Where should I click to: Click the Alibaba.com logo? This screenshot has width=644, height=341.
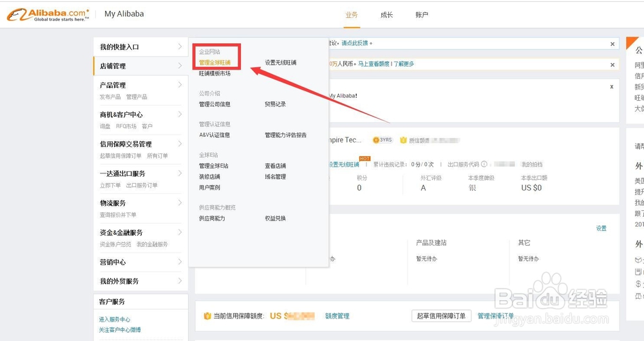(x=48, y=14)
